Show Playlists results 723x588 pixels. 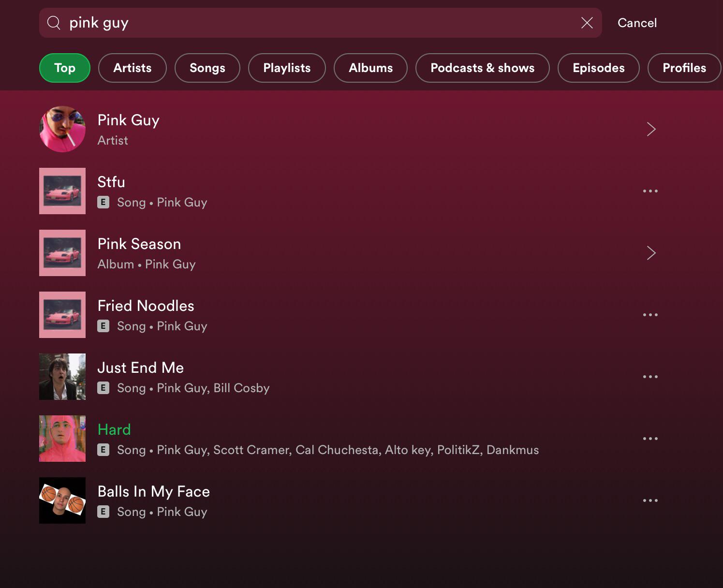(287, 68)
